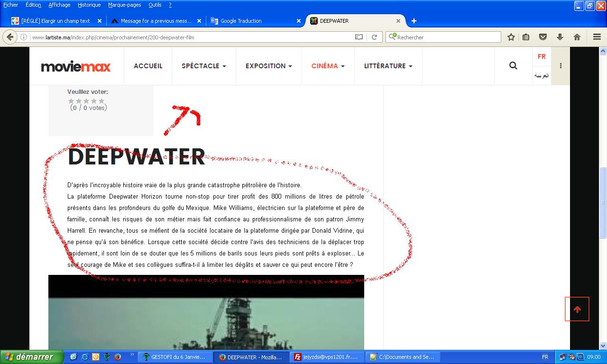
Task: Open the website search magnifier
Action: point(513,65)
